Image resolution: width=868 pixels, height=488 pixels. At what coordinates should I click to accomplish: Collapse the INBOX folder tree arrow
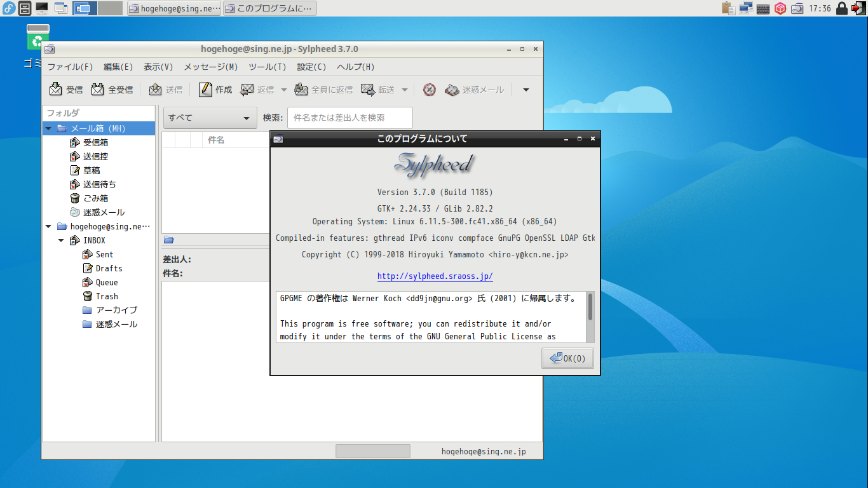[x=61, y=241]
